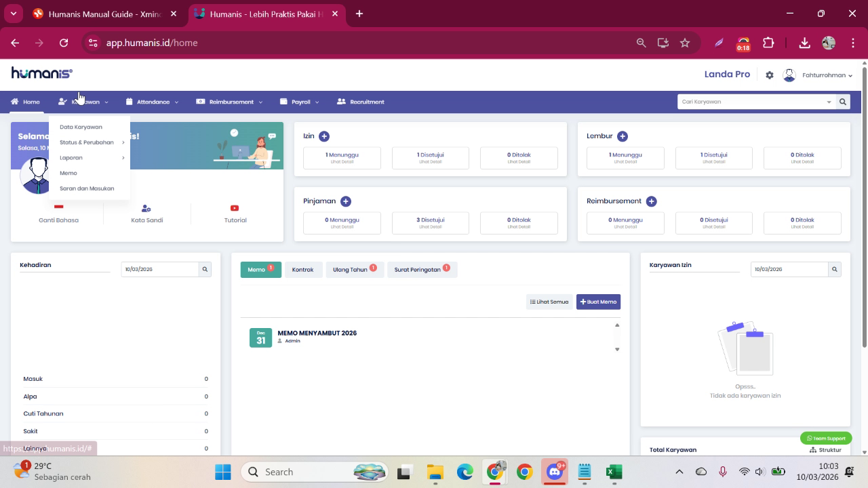Image resolution: width=868 pixels, height=488 pixels.
Task: Open the Reimbursement dropdown in navigation bar
Action: pyautogui.click(x=229, y=102)
